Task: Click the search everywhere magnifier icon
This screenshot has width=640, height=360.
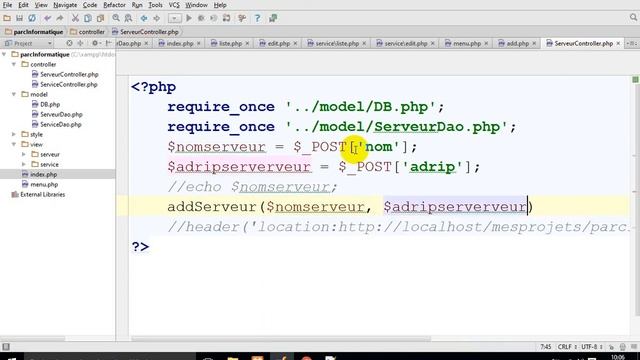Action: point(633,18)
